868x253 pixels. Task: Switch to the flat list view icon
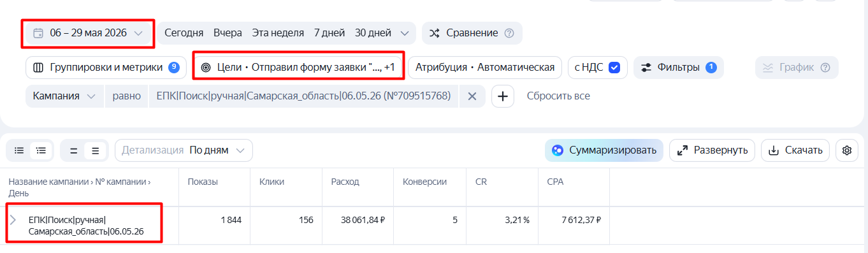(x=19, y=150)
